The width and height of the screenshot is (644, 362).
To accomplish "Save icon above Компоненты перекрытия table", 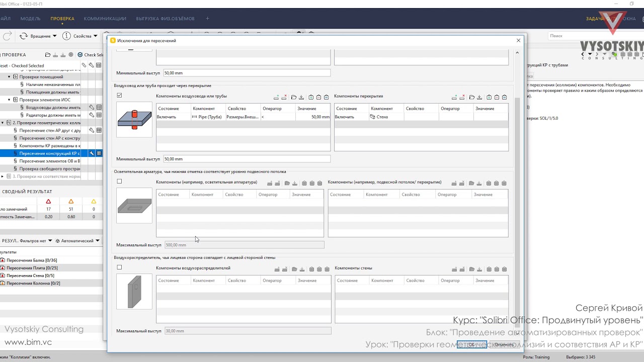I will coord(479,97).
